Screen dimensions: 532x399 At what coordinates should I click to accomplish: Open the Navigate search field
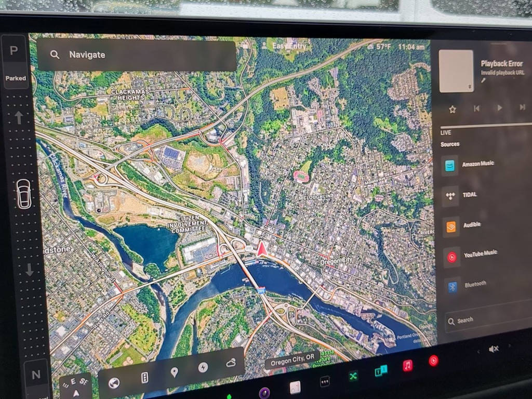[x=137, y=55]
